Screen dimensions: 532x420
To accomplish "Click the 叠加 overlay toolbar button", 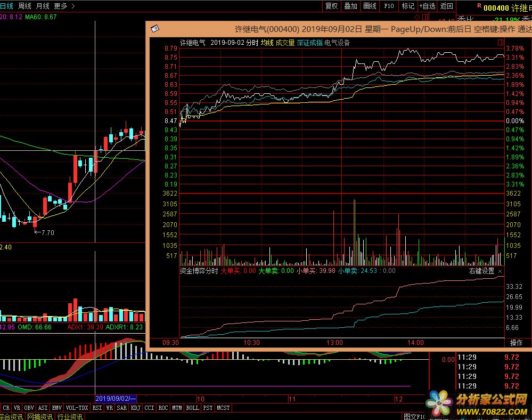I will point(350,6).
